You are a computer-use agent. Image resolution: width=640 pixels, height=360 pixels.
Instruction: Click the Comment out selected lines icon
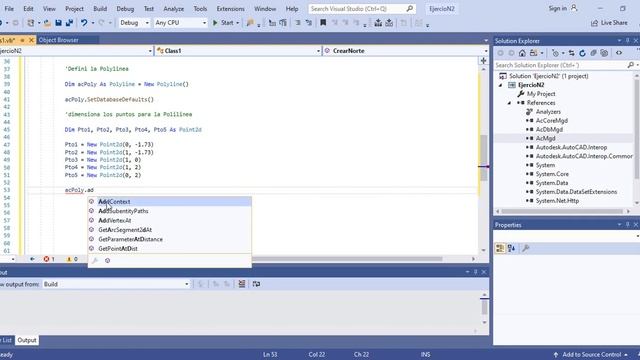[298, 23]
